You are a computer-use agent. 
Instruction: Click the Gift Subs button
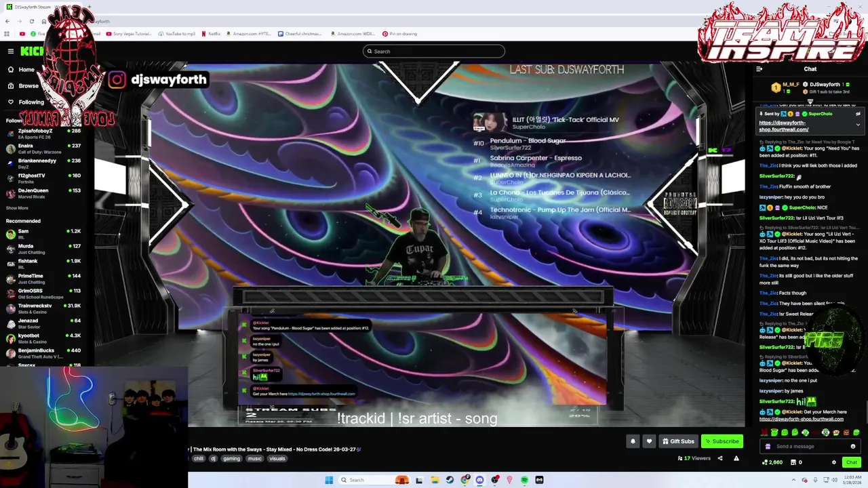click(678, 441)
